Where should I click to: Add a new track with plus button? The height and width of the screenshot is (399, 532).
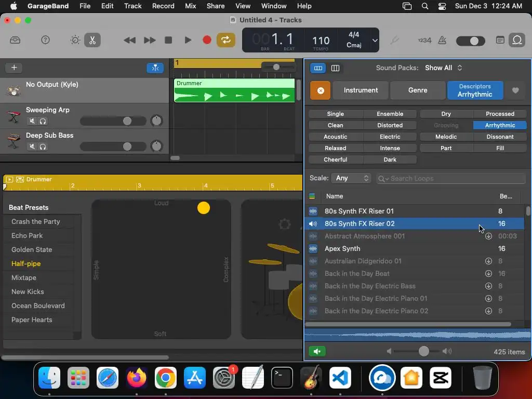14,68
